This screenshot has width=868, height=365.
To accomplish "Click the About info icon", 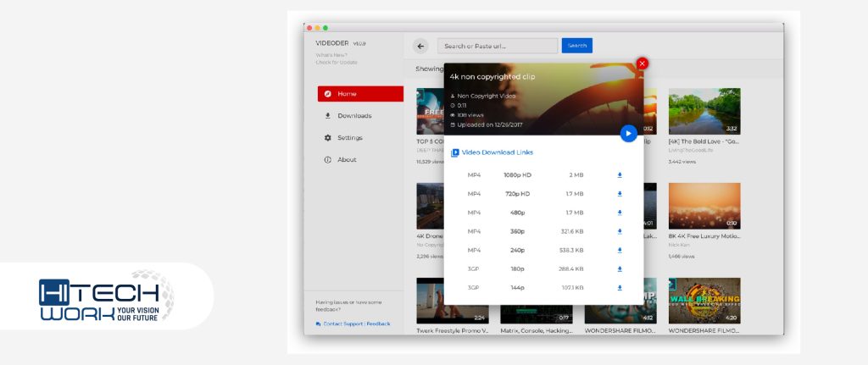I will [328, 160].
